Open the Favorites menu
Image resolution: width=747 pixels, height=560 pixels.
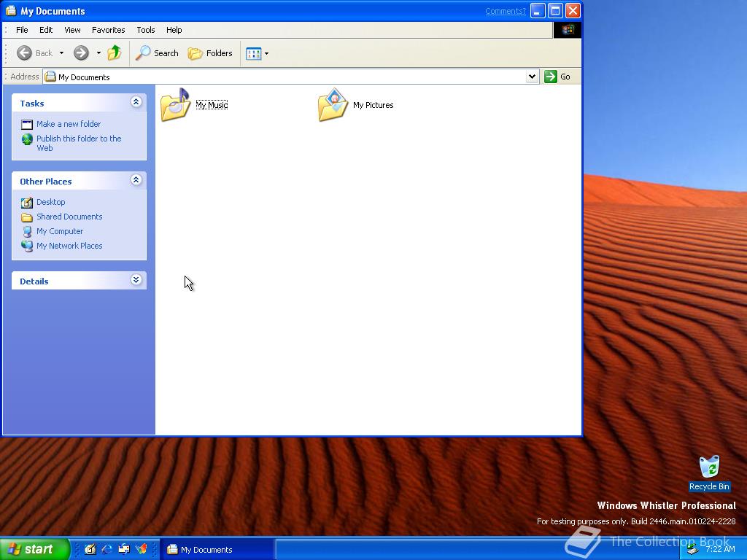(x=109, y=29)
